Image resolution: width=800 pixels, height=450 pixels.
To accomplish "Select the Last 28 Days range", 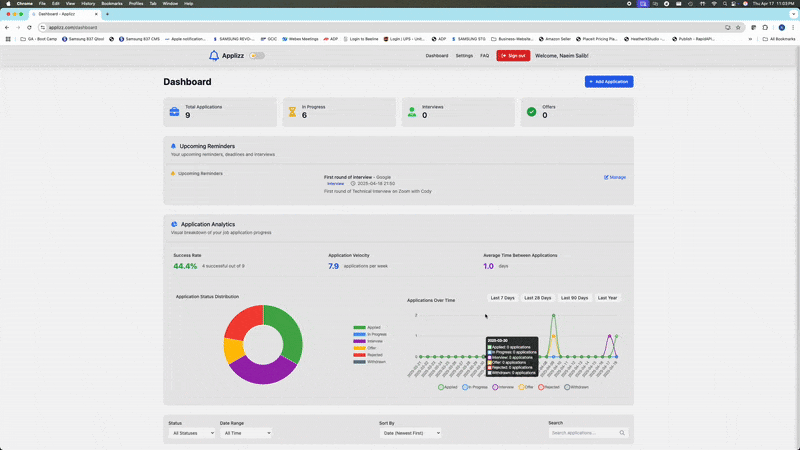I will point(538,298).
